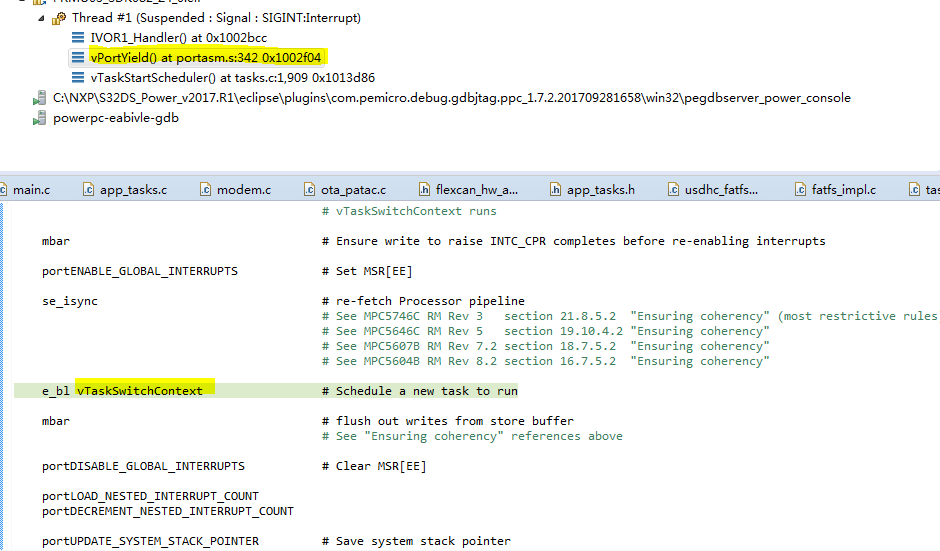The image size is (940, 551).
Task: Click the C file icon on fatfs_impl.c tab
Action: pos(800,190)
